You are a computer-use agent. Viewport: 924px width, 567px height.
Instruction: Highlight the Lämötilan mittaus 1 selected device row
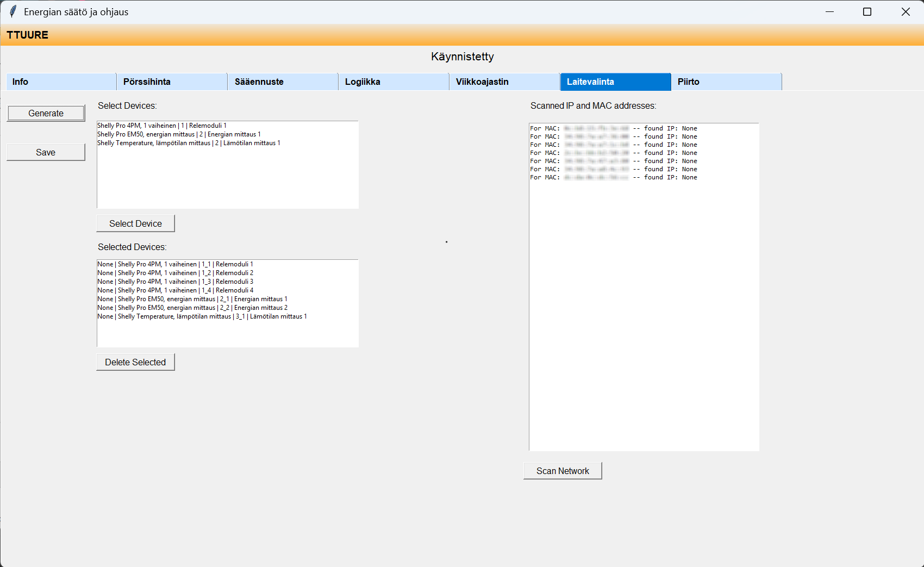(x=202, y=316)
